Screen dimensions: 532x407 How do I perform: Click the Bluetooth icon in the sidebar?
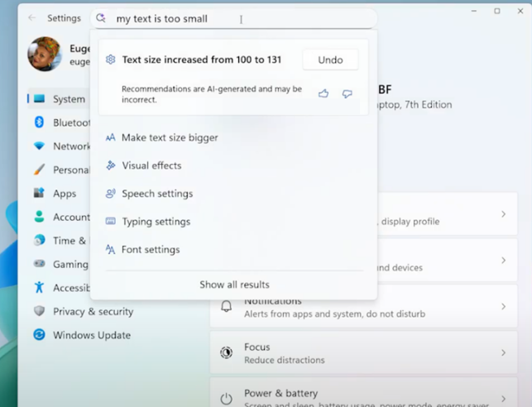coord(40,122)
